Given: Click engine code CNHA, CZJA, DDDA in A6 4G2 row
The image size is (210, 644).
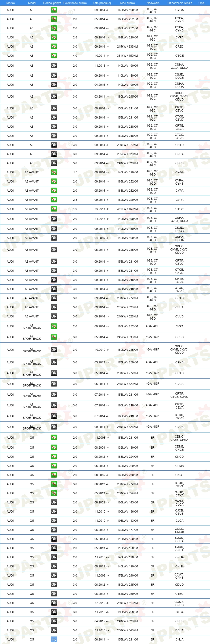Looking at the screenshot, I should [179, 66].
